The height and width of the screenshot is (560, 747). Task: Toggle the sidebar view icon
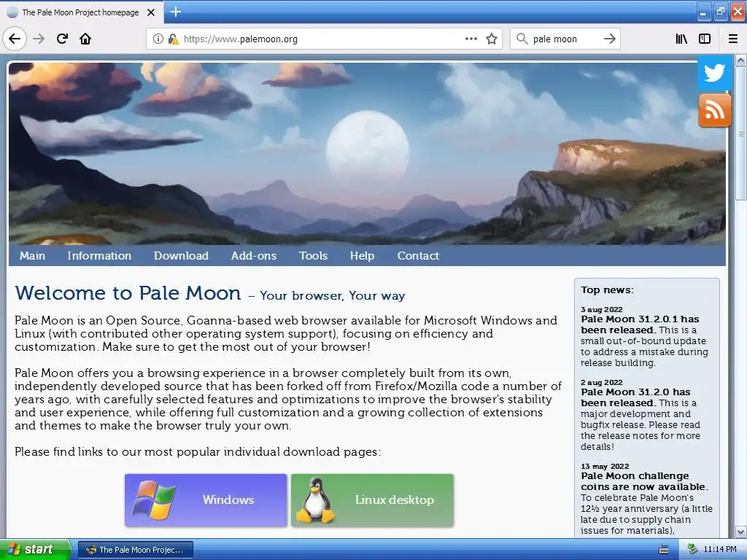[x=705, y=39]
